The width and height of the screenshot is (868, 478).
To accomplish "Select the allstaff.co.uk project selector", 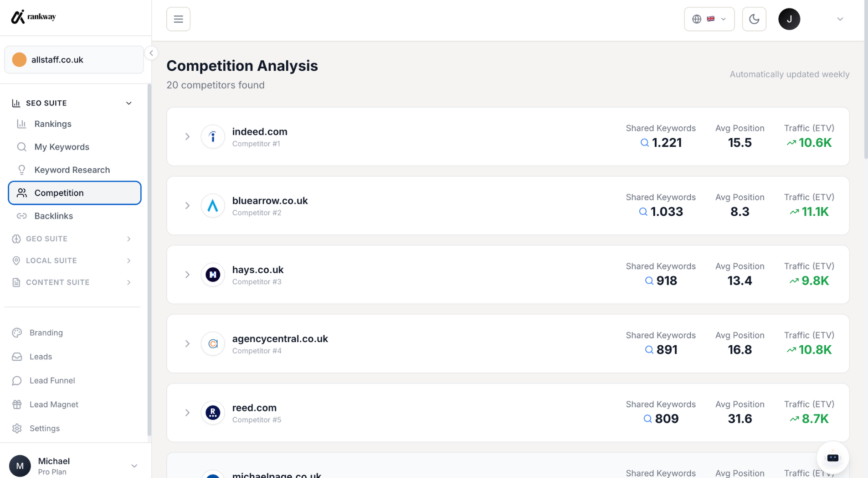I will point(74,60).
